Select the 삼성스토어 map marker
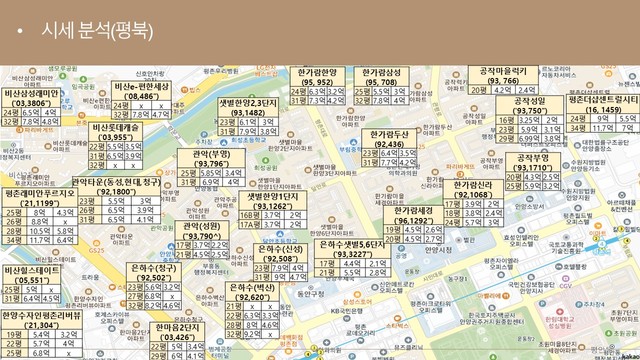Screen dimensions: 640x360 click(357, 295)
